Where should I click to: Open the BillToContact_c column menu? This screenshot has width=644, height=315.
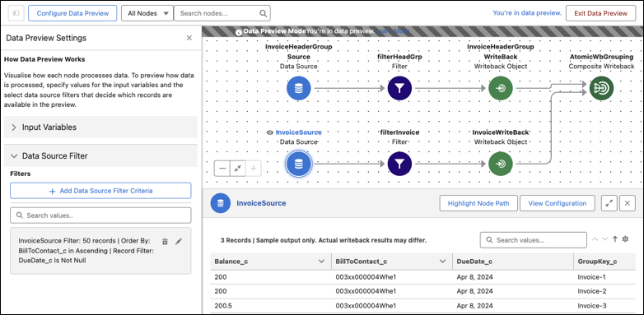point(443,262)
